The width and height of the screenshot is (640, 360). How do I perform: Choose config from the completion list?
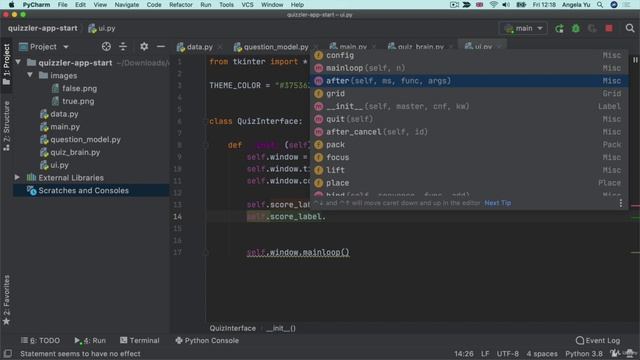469,55
